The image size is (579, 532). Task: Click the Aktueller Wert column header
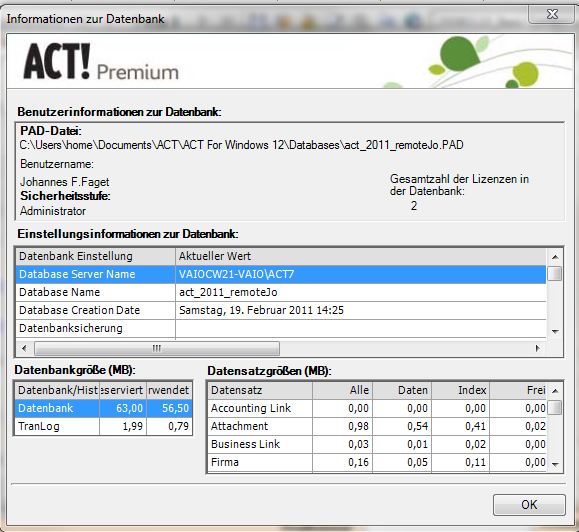tap(361, 256)
